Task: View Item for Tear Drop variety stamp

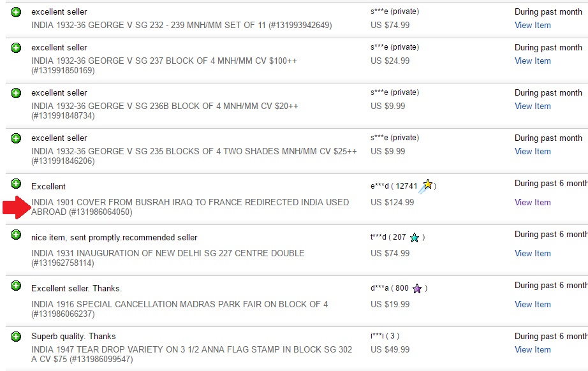Action: [x=533, y=349]
